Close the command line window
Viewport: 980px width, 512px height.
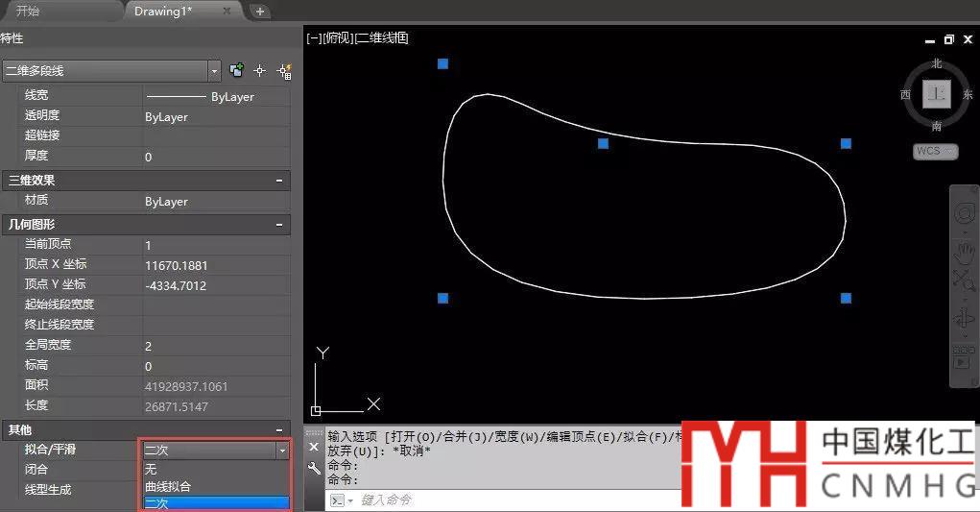(314, 447)
